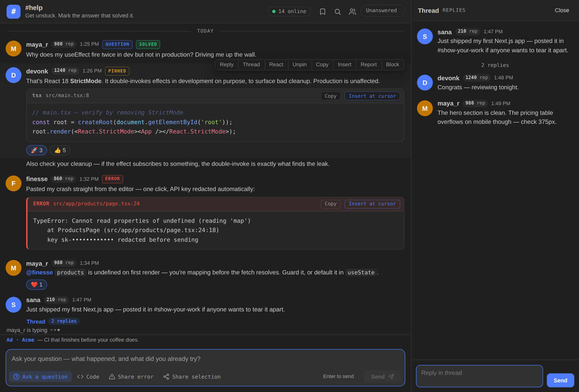
Task: Click sana's avatar in the thread panel
Action: coord(425,36)
